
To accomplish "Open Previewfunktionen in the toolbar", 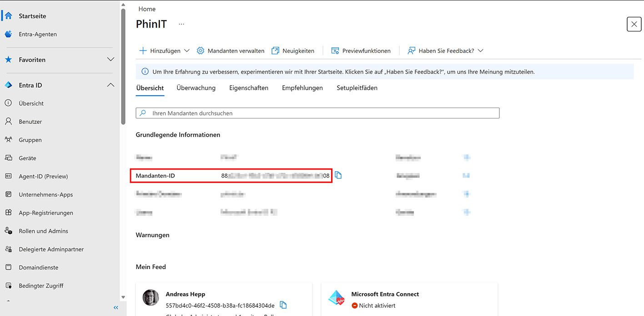I will click(361, 51).
